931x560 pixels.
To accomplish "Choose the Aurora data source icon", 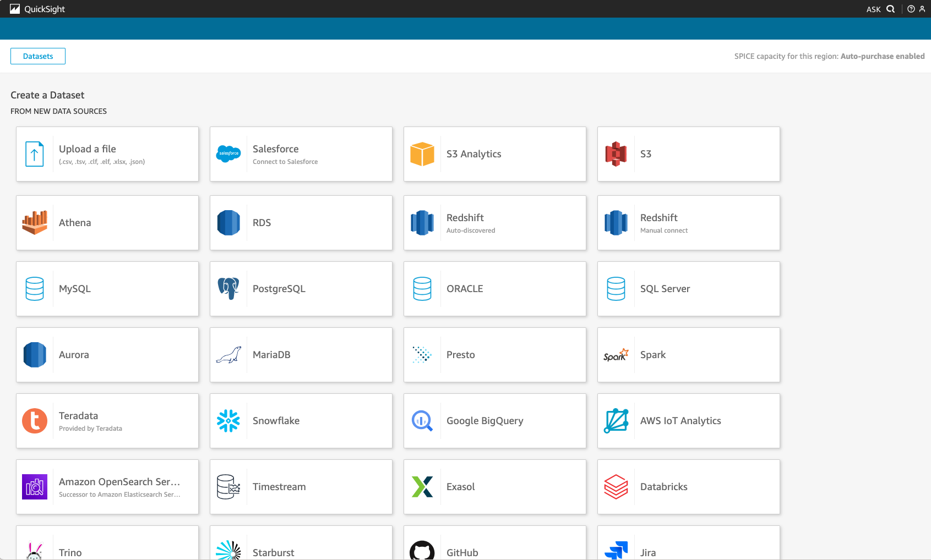I will click(x=35, y=355).
